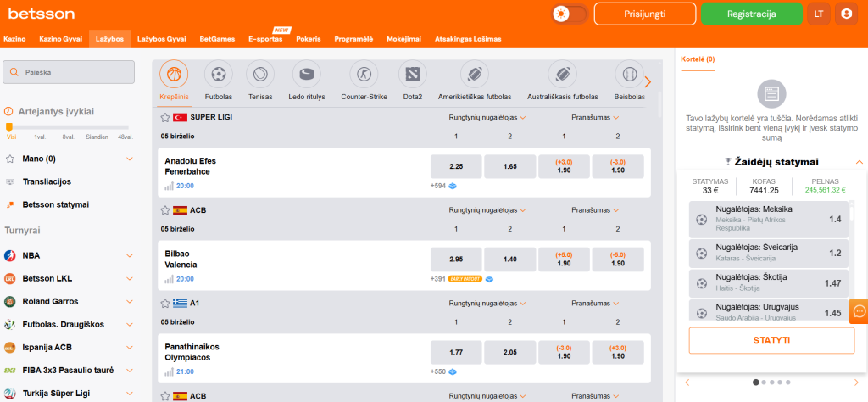Click the NBA tournament logo
868x402 pixels.
pyautogui.click(x=9, y=256)
